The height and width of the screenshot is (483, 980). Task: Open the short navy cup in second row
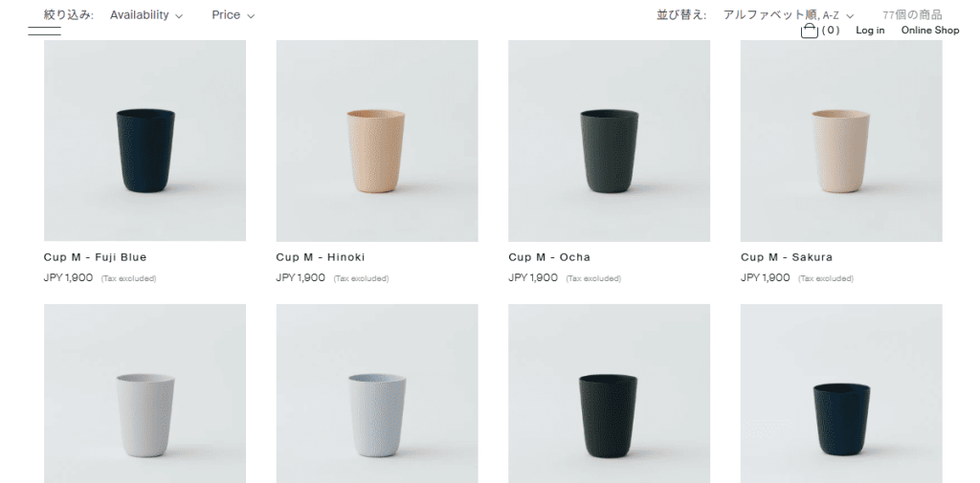[x=841, y=394]
